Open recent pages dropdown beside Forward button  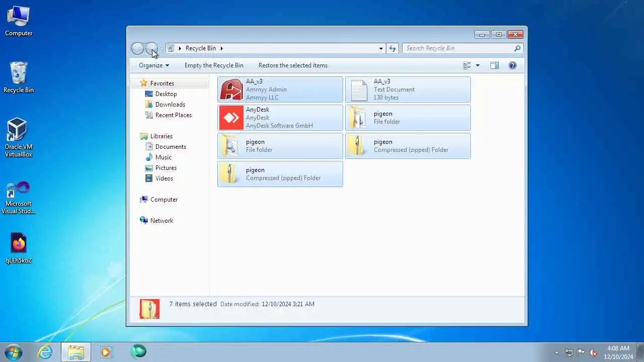click(x=162, y=49)
